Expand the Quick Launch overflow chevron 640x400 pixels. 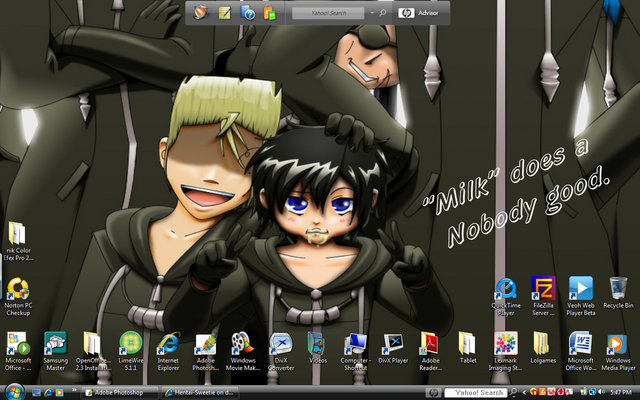[x=74, y=391]
